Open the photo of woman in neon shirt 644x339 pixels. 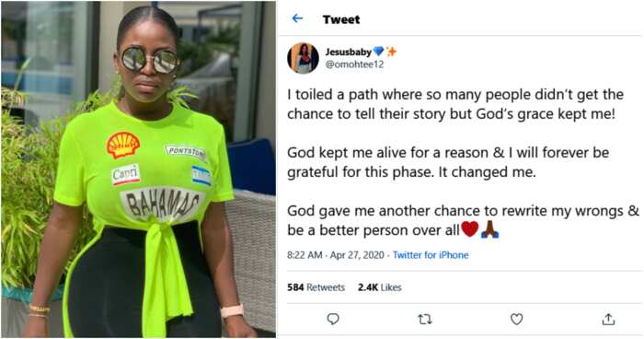(x=138, y=169)
